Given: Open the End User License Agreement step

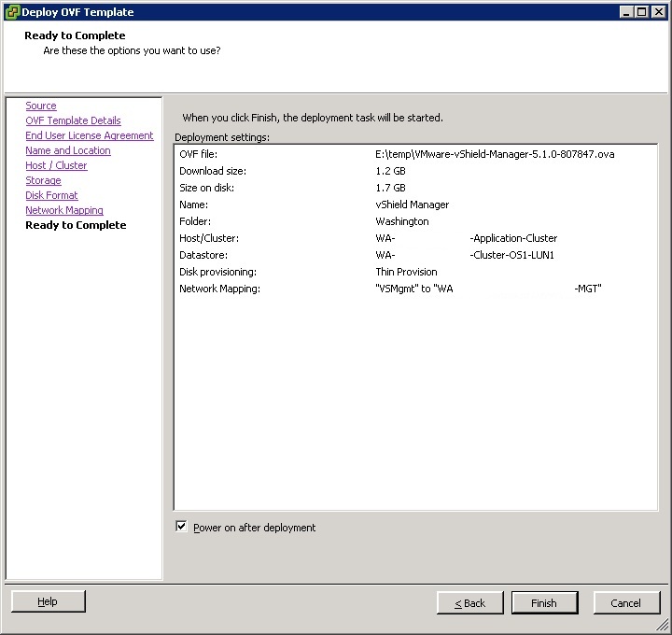Looking at the screenshot, I should 89,136.
